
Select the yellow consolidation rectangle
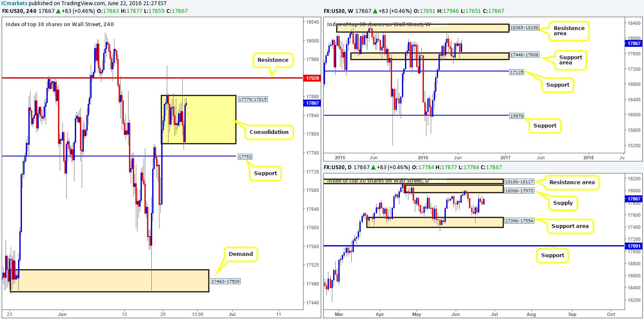(x=199, y=119)
